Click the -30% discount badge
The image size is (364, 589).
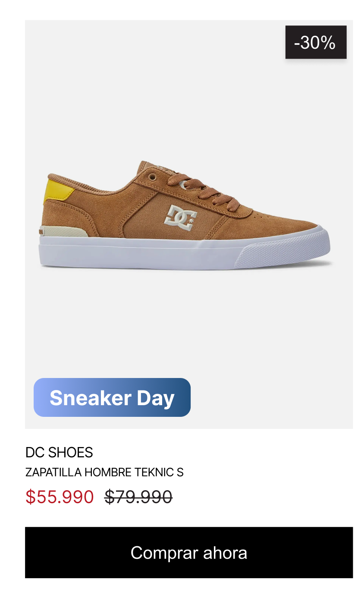pos(316,42)
